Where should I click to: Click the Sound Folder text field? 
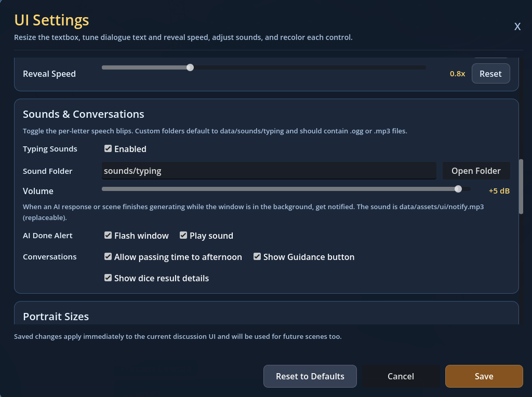tap(269, 171)
